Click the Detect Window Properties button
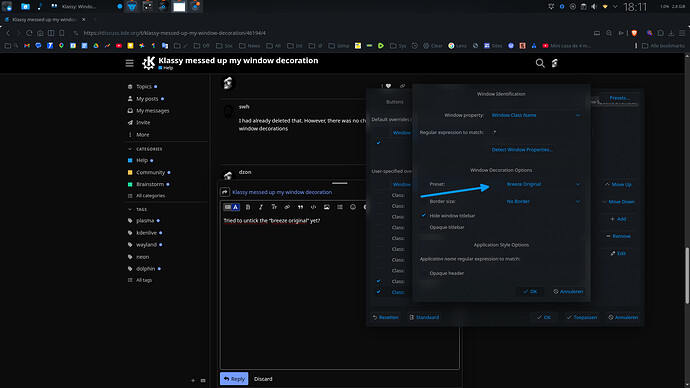The height and width of the screenshot is (388, 690). click(x=522, y=150)
